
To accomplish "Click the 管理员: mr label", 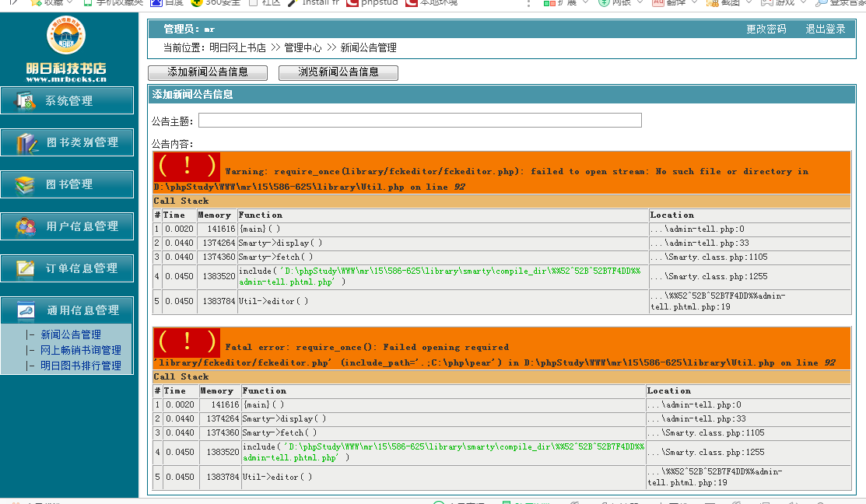I will tap(189, 29).
